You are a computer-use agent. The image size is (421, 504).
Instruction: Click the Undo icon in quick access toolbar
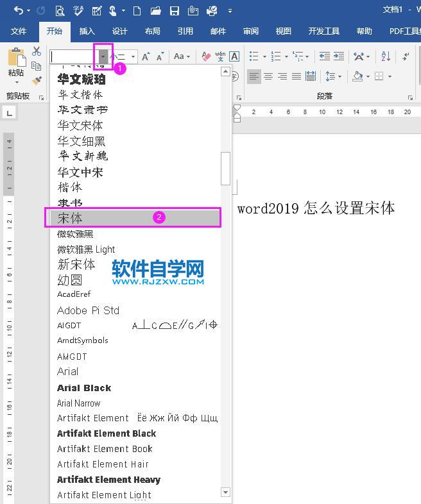pyautogui.click(x=19, y=11)
